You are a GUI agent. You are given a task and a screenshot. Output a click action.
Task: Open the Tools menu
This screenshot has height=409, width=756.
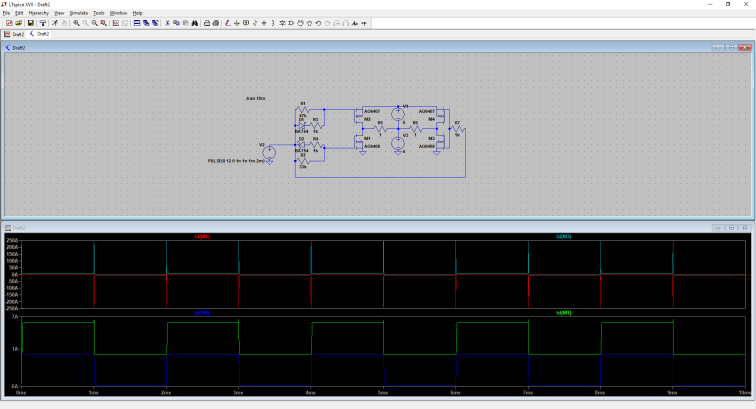coord(99,13)
